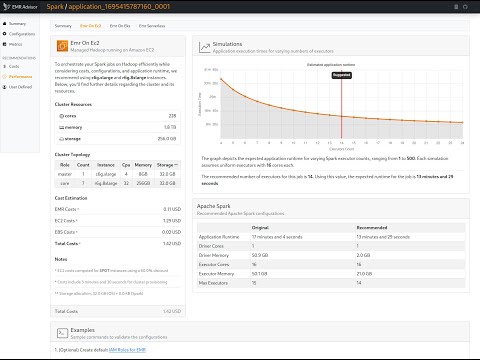Click the user icon beside User Defined
The height and width of the screenshot is (360, 480).
click(4, 87)
